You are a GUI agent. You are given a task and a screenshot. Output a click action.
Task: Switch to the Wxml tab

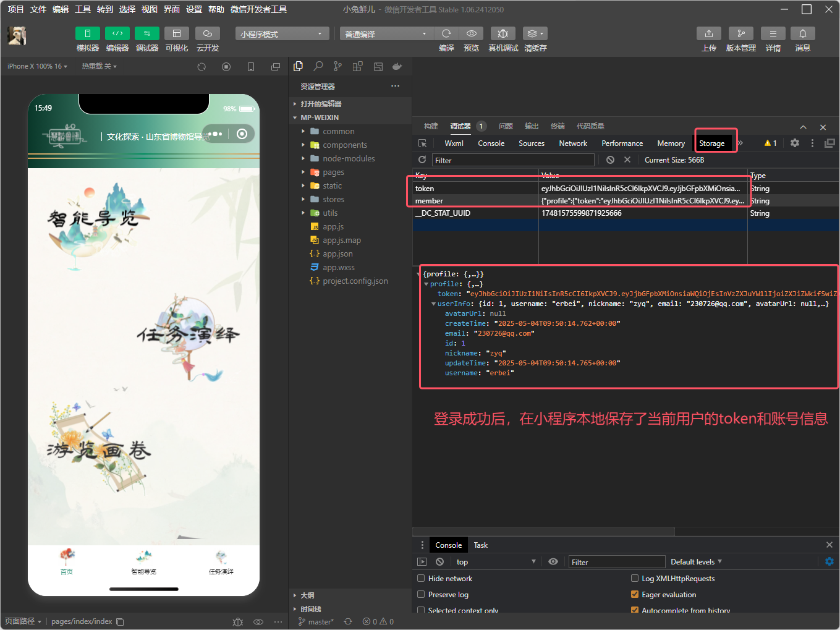click(x=454, y=143)
